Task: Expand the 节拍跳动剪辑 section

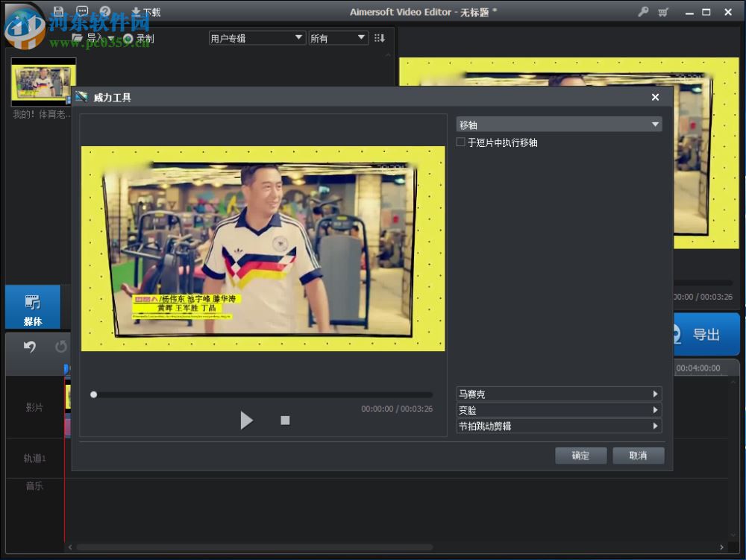Action: [x=559, y=426]
